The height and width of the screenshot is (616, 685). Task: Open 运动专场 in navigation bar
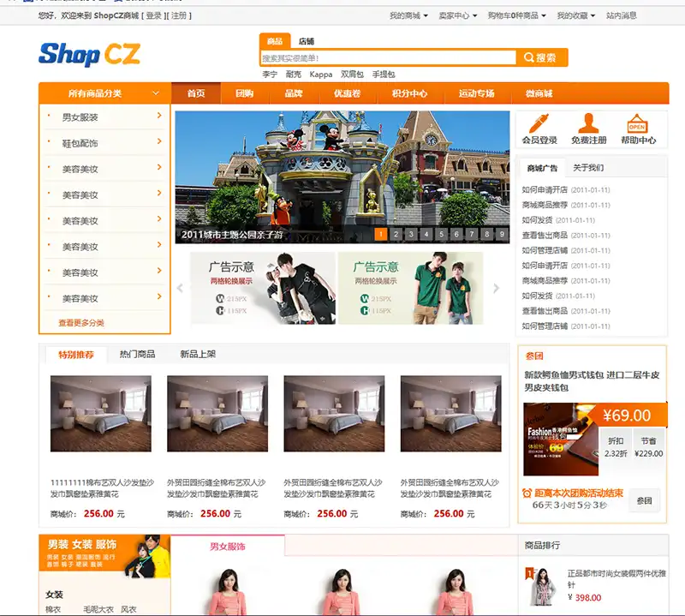(477, 93)
